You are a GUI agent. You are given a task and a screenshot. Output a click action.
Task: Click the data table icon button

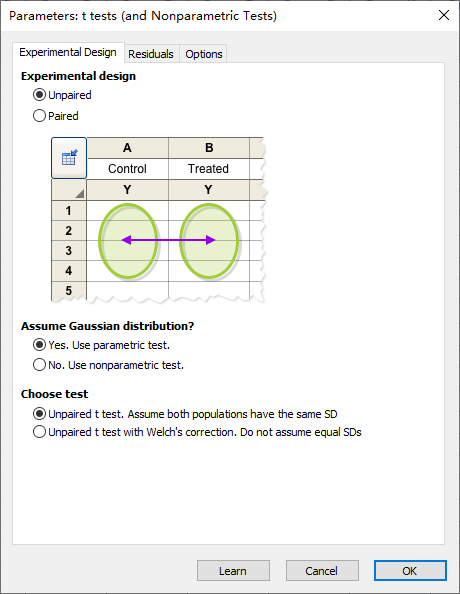point(69,158)
